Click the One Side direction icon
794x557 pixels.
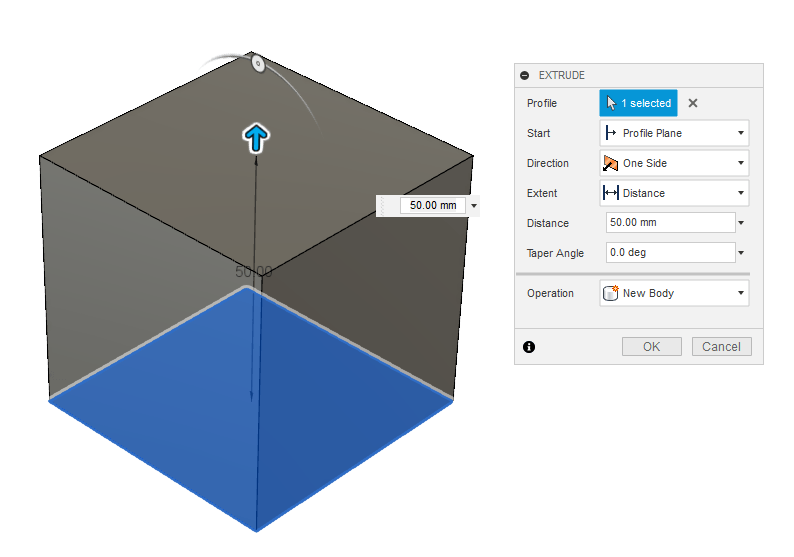pos(611,163)
